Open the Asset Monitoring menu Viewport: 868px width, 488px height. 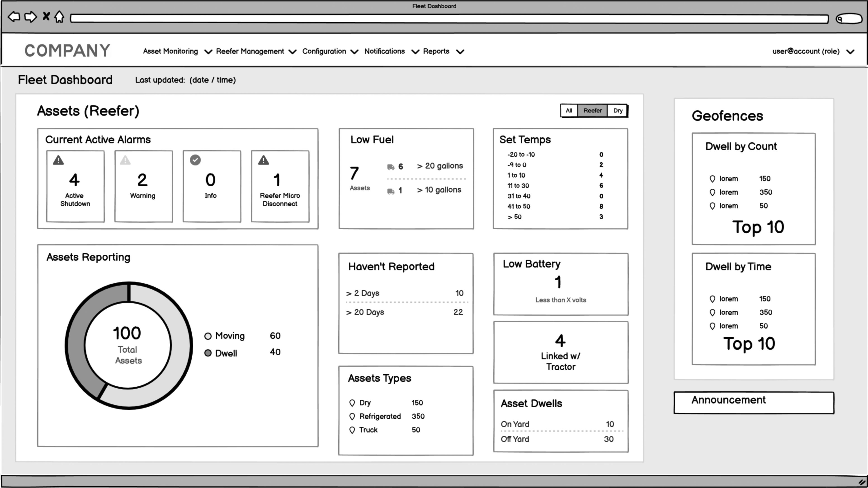(170, 51)
